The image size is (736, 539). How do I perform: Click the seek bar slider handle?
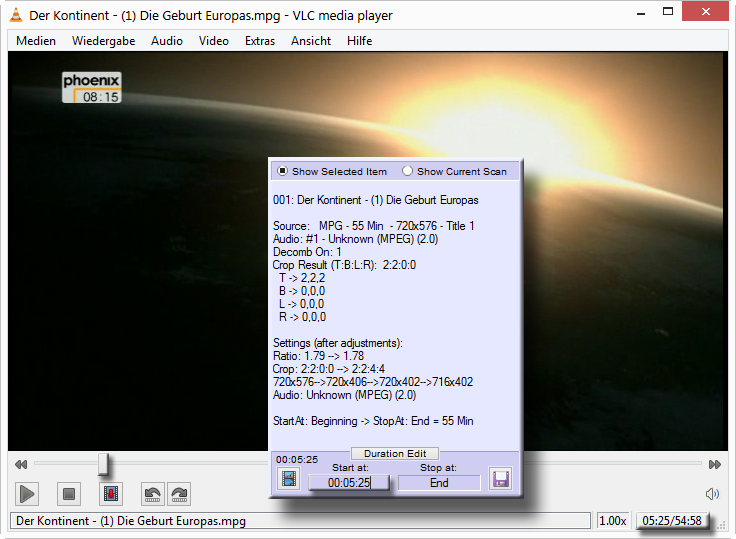point(103,464)
